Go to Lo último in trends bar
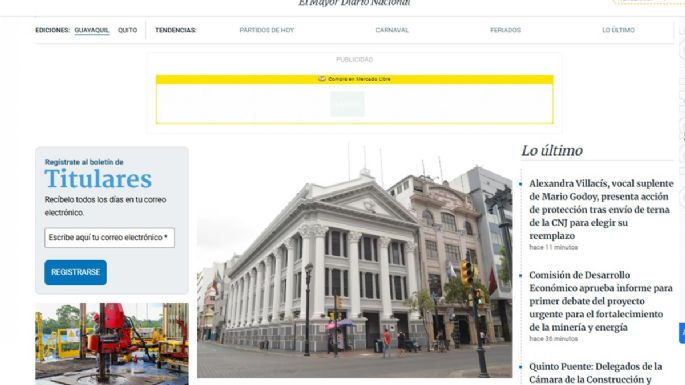Image resolution: width=685 pixels, height=385 pixels. (x=618, y=30)
